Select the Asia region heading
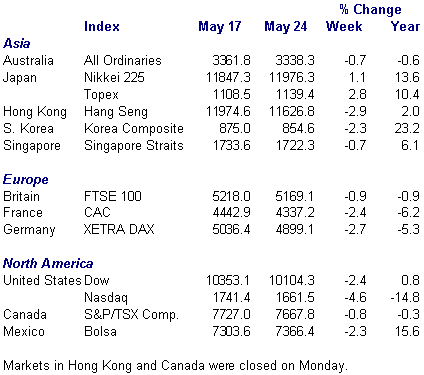Screen dimensions: 424x375 click(17, 43)
